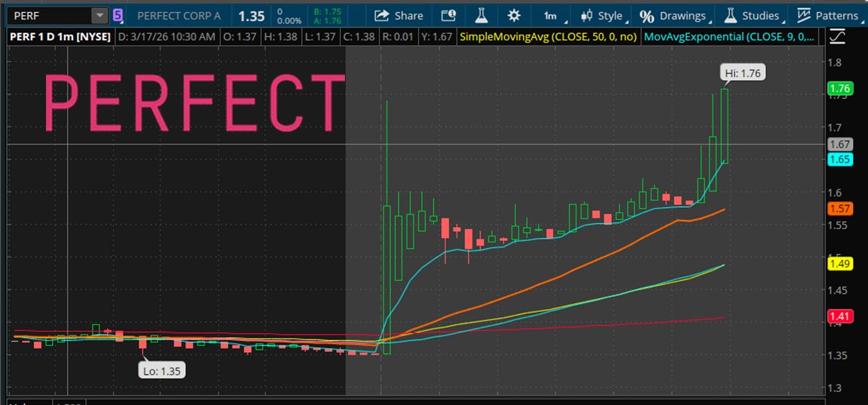868x405 pixels.
Task: Click the orange 1.57 moving average label
Action: 839,209
